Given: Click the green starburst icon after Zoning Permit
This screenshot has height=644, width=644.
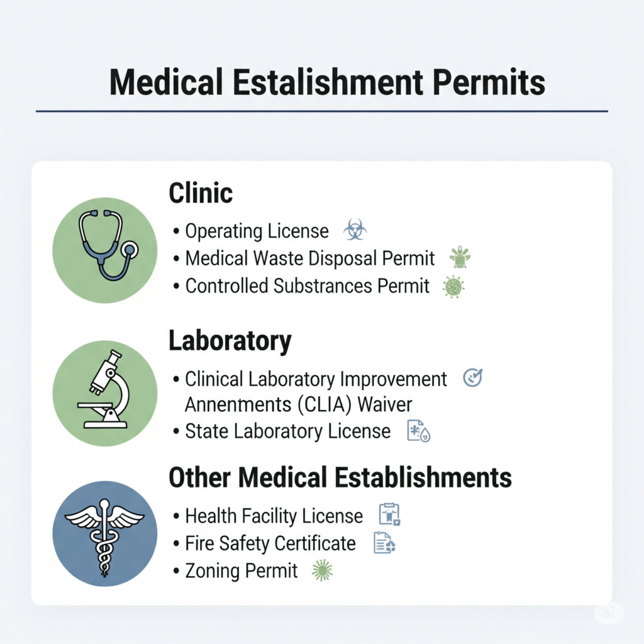Looking at the screenshot, I should tap(322, 570).
